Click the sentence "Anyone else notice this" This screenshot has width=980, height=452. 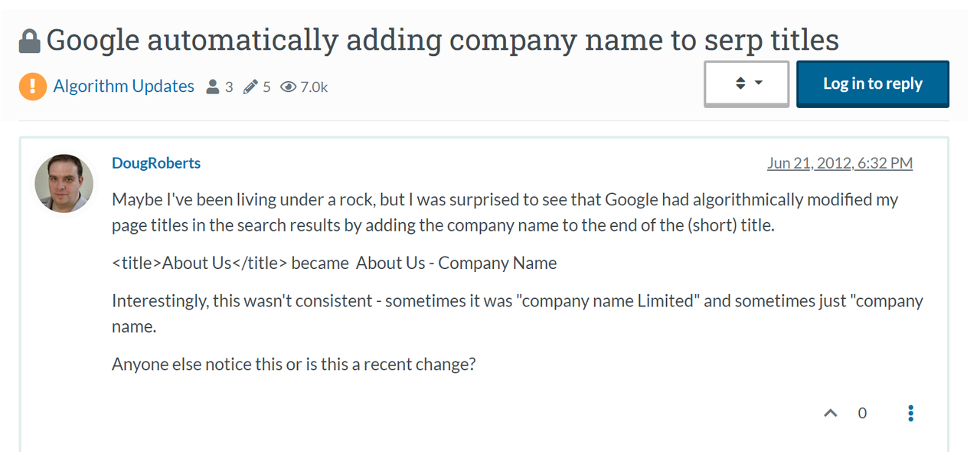tap(294, 364)
